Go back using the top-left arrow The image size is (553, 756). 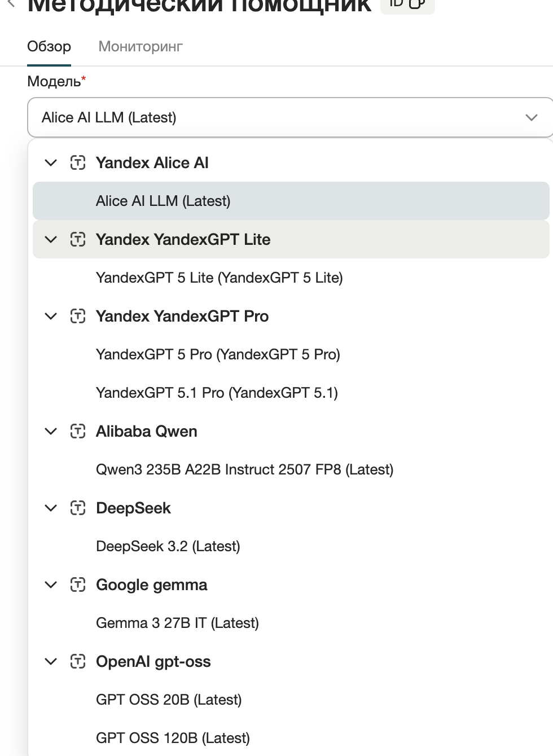[x=10, y=3]
